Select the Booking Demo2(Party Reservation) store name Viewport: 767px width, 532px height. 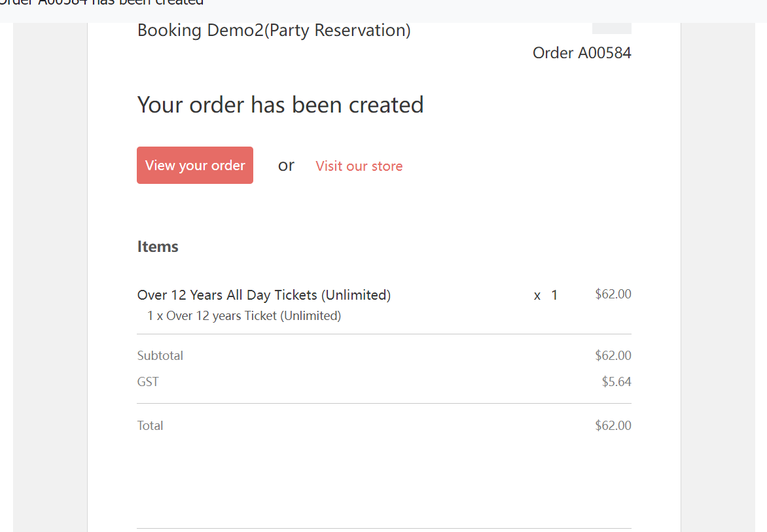coord(274,30)
